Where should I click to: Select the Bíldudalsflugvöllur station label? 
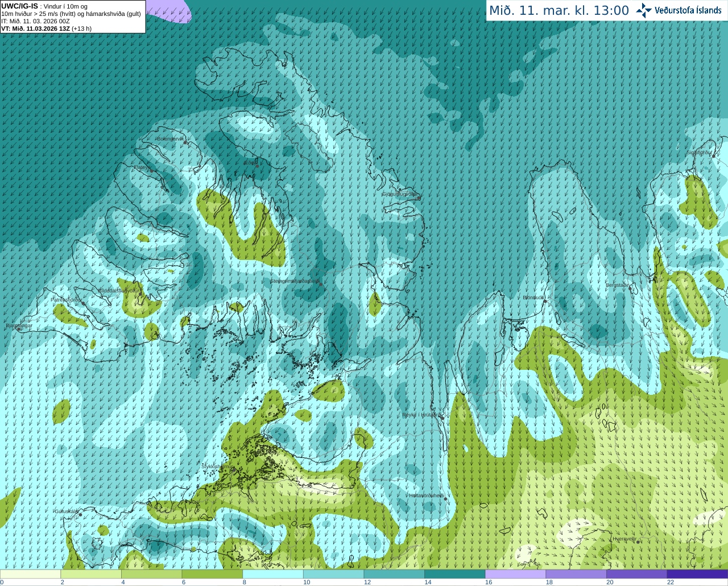click(x=119, y=290)
